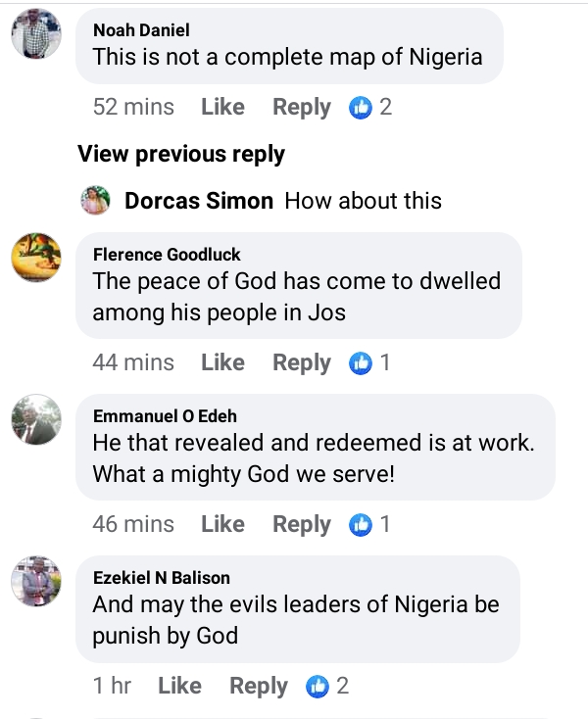Image resolution: width=588 pixels, height=719 pixels.
Task: Click the 44 mins timestamp
Action: point(133,363)
